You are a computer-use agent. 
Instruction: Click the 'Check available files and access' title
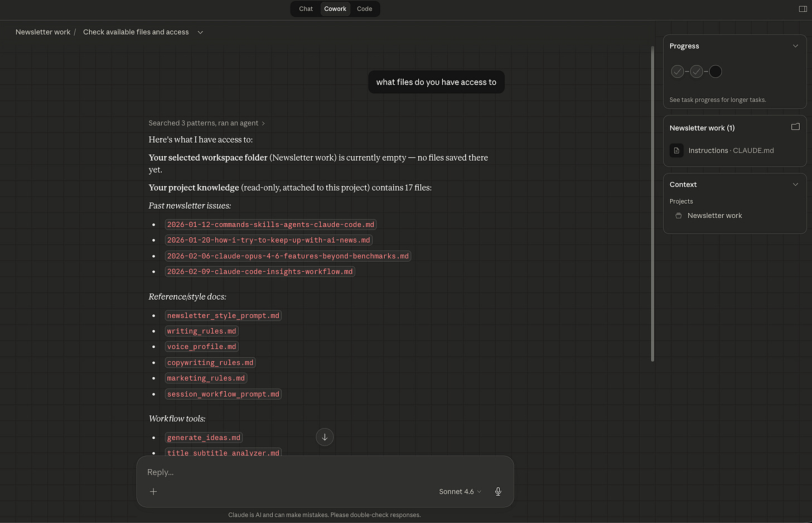(136, 32)
